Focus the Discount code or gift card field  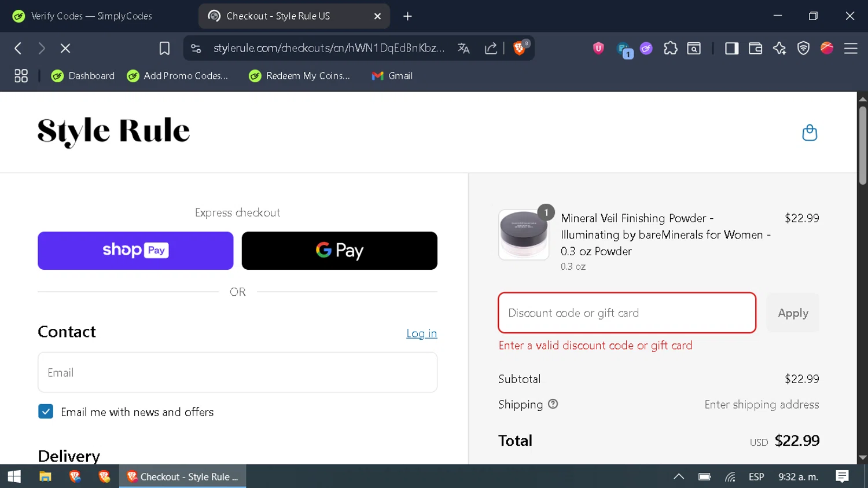click(627, 313)
